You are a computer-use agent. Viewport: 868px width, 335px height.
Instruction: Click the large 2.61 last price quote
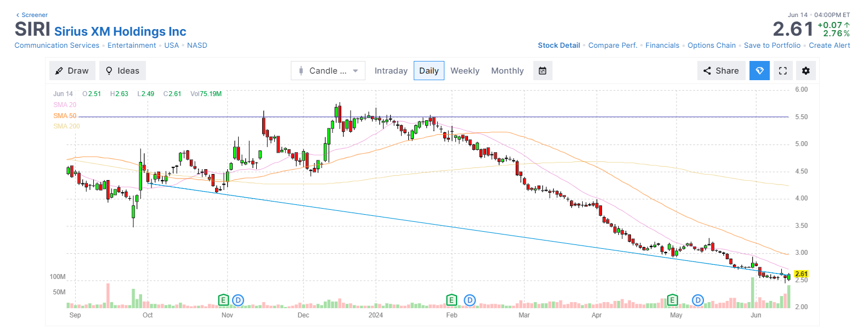pos(793,29)
